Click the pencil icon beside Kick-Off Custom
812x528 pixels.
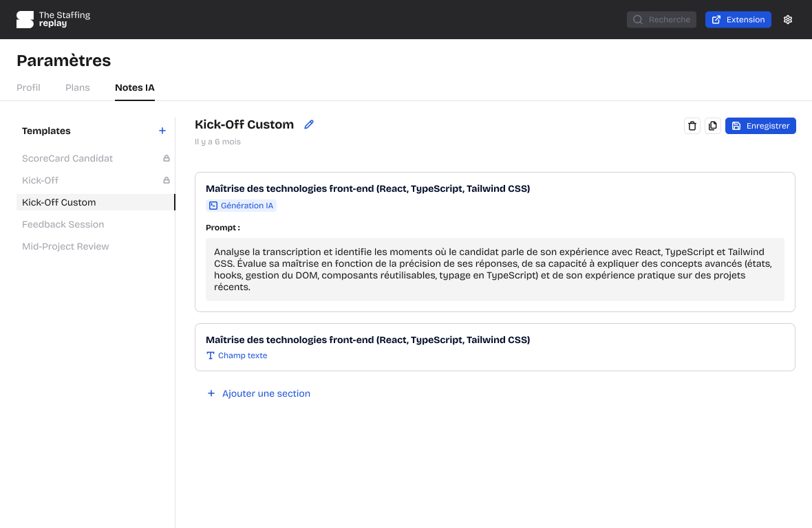click(309, 124)
